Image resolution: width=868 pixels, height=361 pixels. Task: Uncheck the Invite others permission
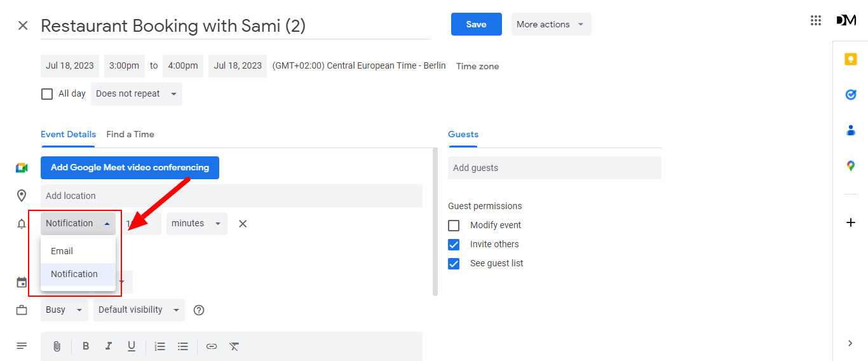pos(454,245)
